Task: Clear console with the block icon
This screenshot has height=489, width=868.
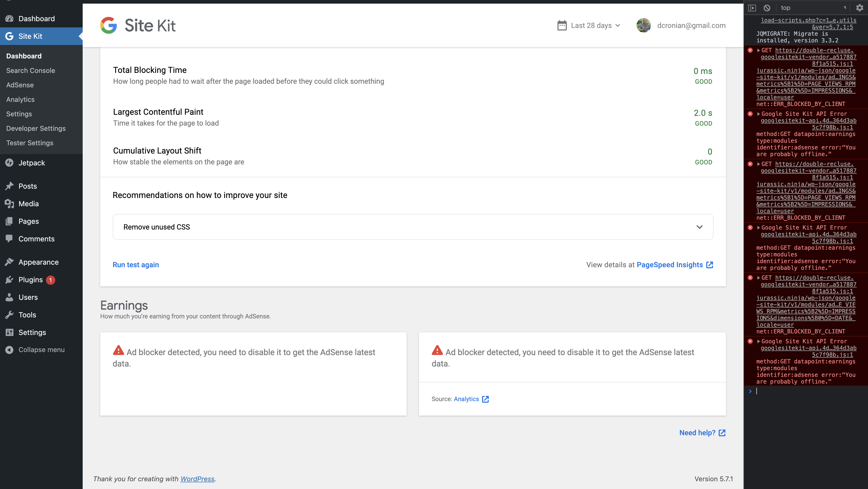Action: (x=767, y=8)
